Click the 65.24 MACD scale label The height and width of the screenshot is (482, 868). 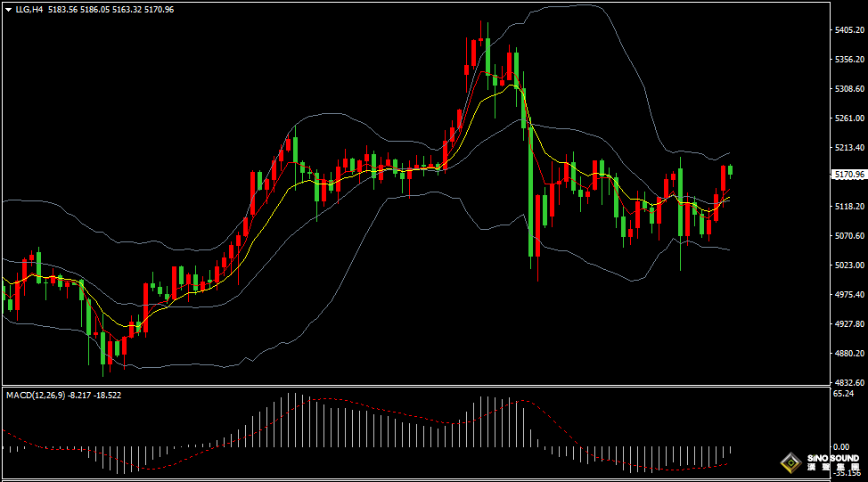843,393
